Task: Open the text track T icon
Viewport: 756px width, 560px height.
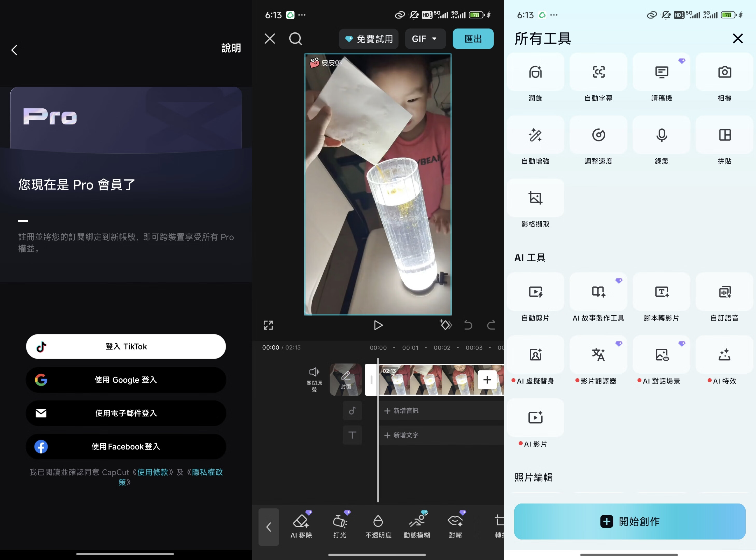Action: pyautogui.click(x=352, y=435)
